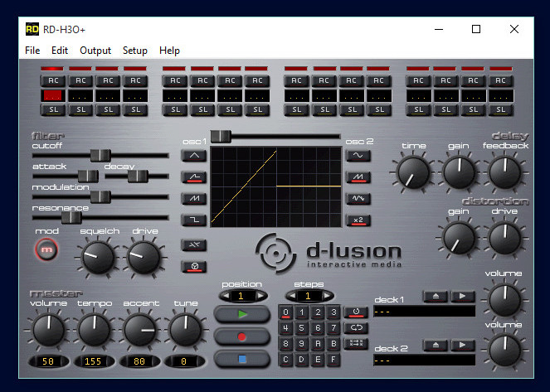Click the timer icon button beside keypad key 3

[x=356, y=312]
